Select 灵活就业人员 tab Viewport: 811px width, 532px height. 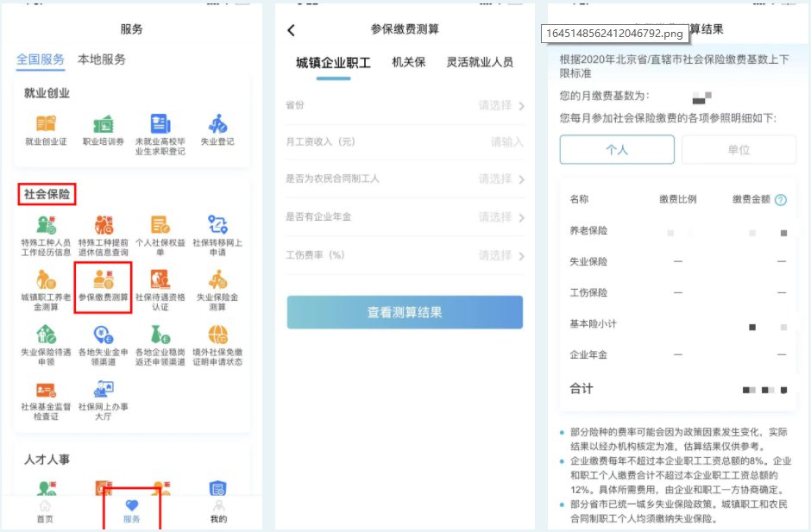[480, 62]
